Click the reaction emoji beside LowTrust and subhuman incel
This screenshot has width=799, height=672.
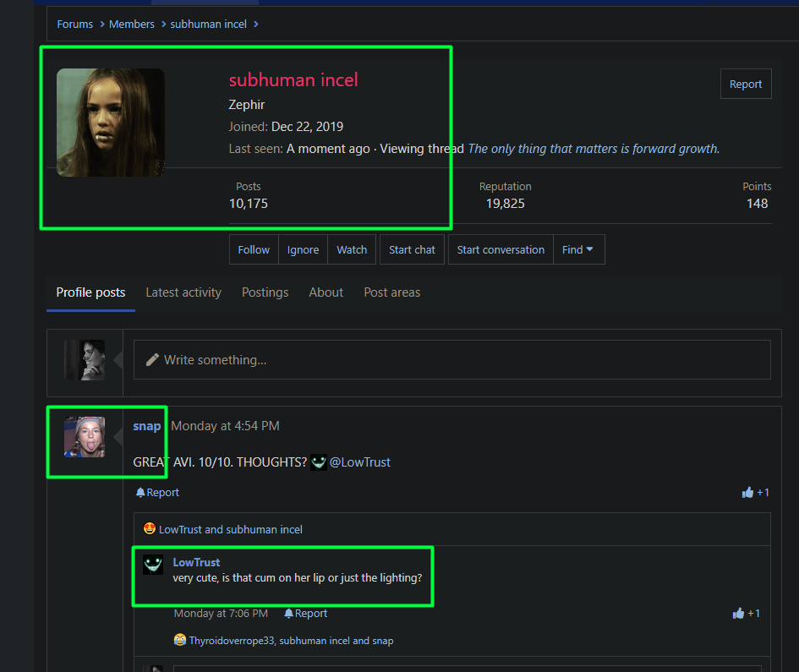(x=150, y=529)
